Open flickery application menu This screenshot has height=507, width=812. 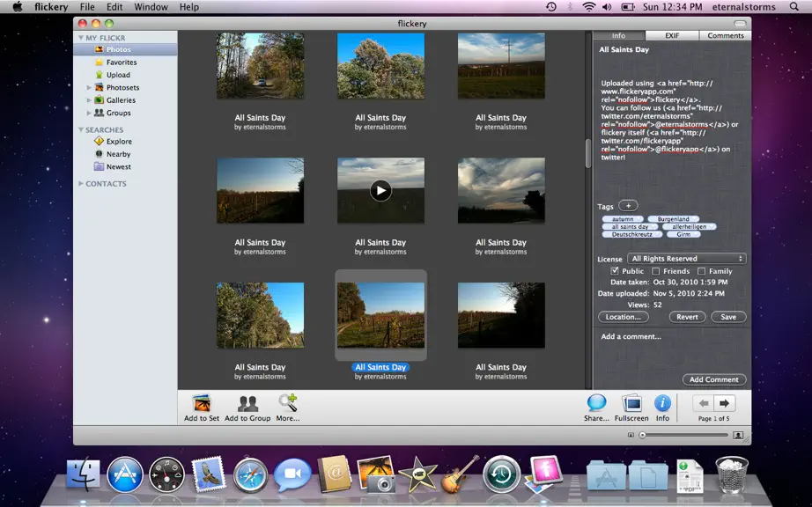click(x=51, y=7)
